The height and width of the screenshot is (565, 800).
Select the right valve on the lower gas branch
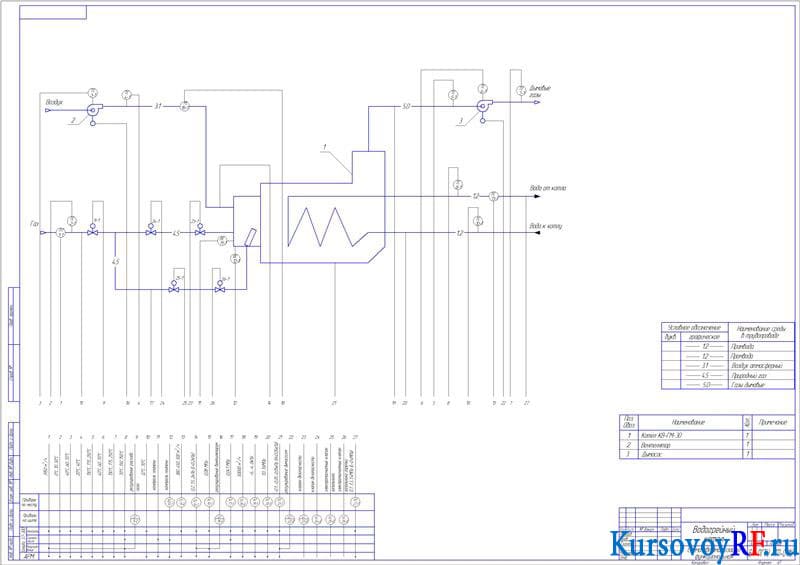pyautogui.click(x=220, y=289)
